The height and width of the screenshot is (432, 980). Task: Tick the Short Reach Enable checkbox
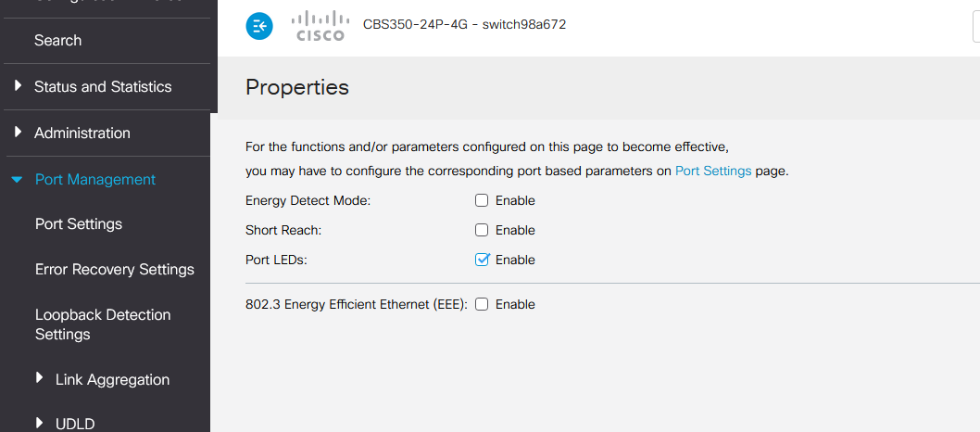click(482, 230)
